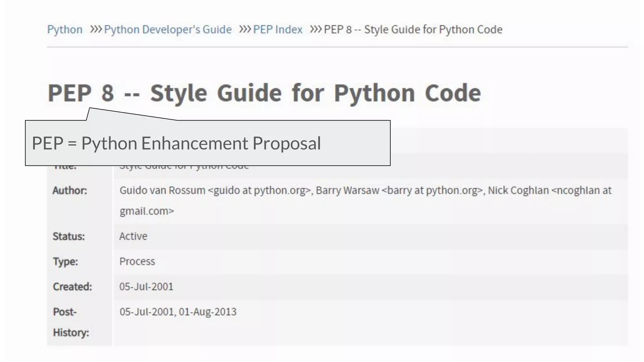
Task: Click the 'Post-History:' row label
Action: pos(71,322)
